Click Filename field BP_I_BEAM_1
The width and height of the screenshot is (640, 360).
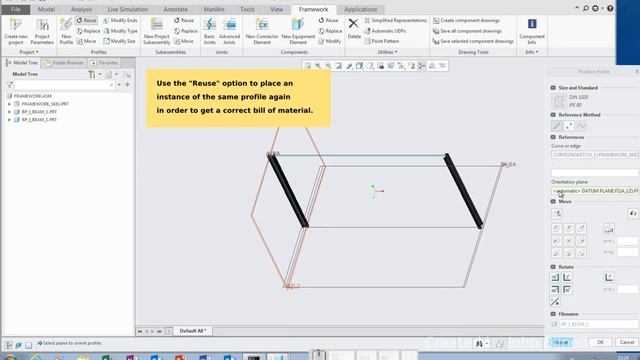pyautogui.click(x=598, y=324)
